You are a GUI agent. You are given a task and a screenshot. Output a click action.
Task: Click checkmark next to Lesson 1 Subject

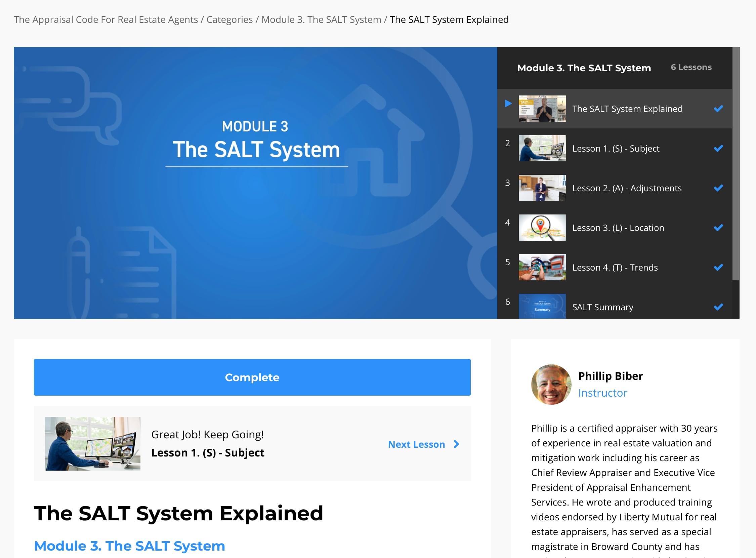click(x=718, y=148)
